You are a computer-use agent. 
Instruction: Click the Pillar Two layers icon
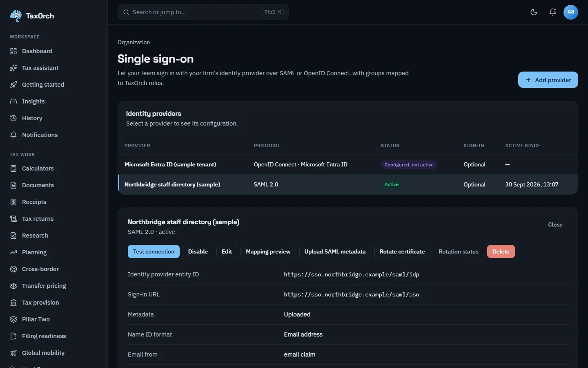pyautogui.click(x=13, y=319)
